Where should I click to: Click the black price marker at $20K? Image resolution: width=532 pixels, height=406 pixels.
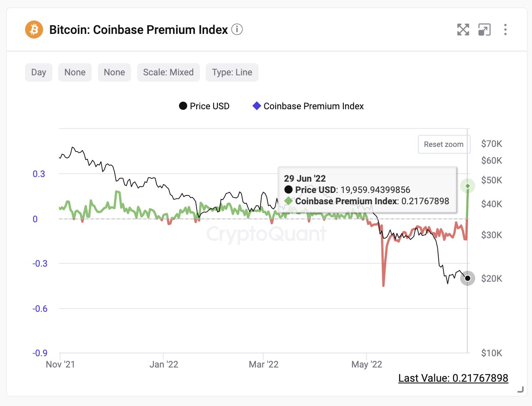468,278
